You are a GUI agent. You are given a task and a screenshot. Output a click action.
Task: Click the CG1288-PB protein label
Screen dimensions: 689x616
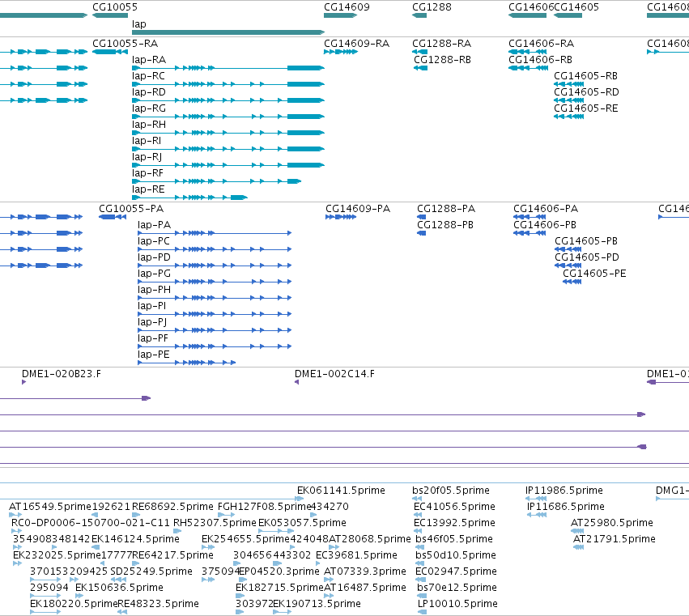445,225
